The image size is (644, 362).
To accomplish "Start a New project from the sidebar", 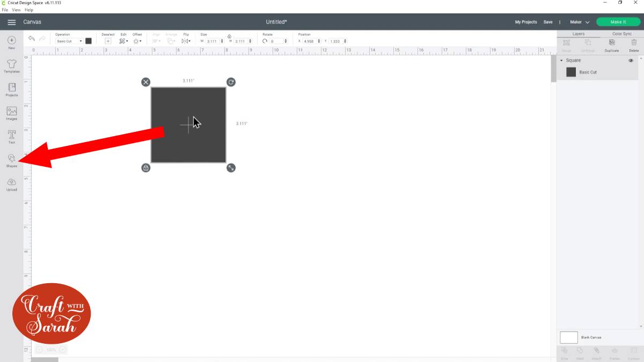I will tap(11, 42).
